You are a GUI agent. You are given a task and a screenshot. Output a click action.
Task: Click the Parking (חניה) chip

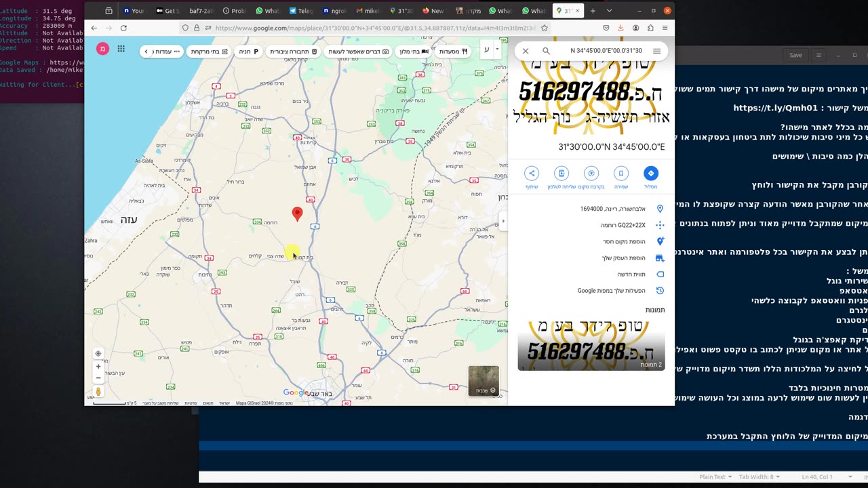pos(250,51)
